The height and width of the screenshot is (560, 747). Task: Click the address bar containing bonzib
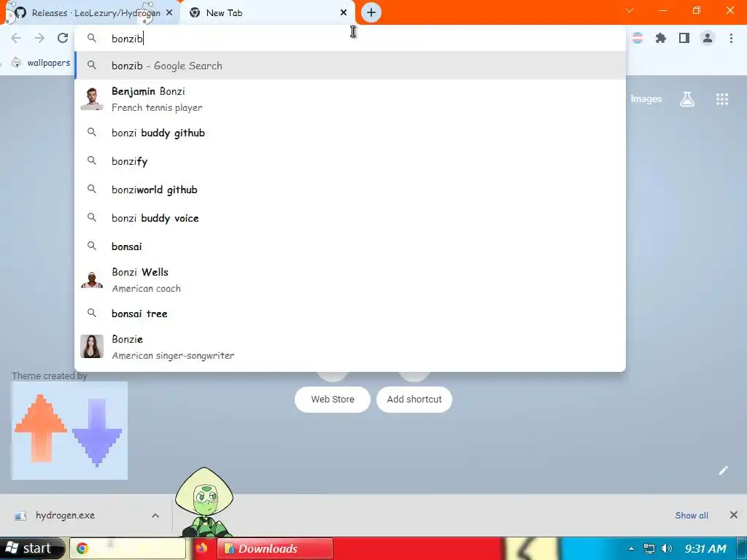(350, 38)
